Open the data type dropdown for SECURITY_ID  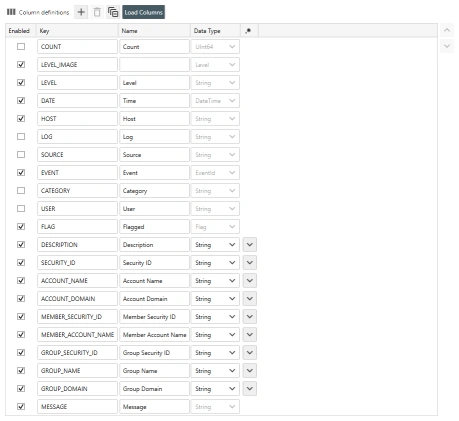pos(215,263)
